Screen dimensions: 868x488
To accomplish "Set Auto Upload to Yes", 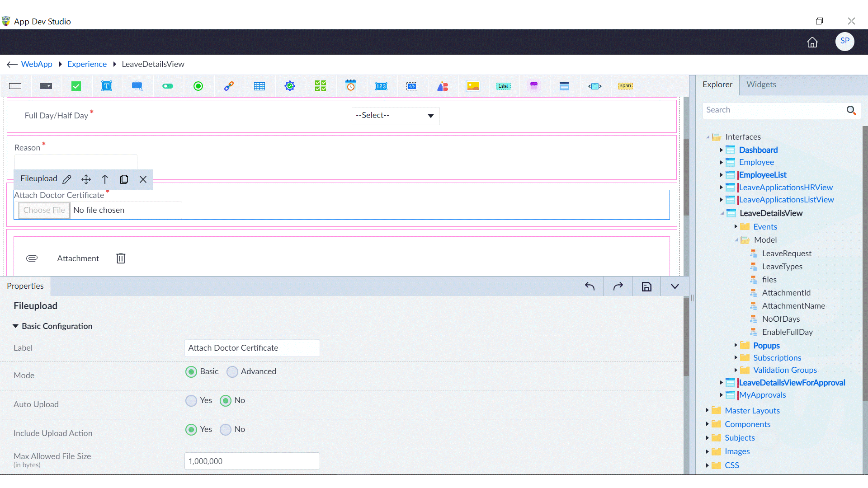I will click(191, 401).
